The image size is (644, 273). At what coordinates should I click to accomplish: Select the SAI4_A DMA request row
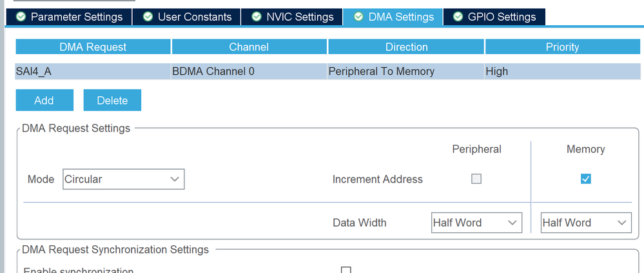coord(93,72)
